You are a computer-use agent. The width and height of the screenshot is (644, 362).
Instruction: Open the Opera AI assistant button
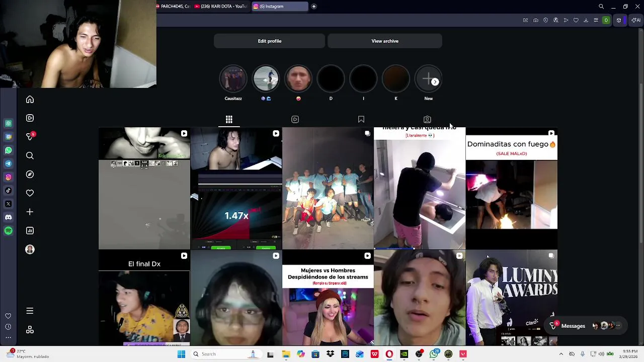[x=636, y=20]
